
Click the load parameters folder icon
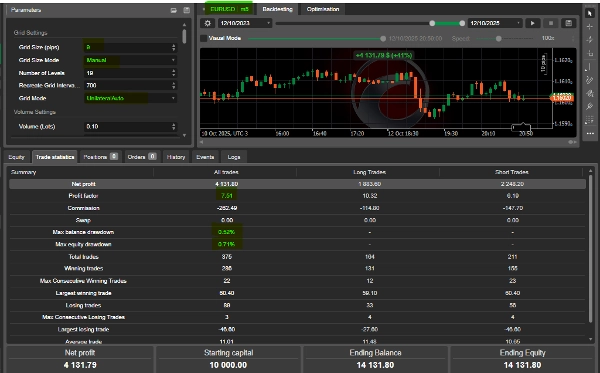tap(174, 10)
